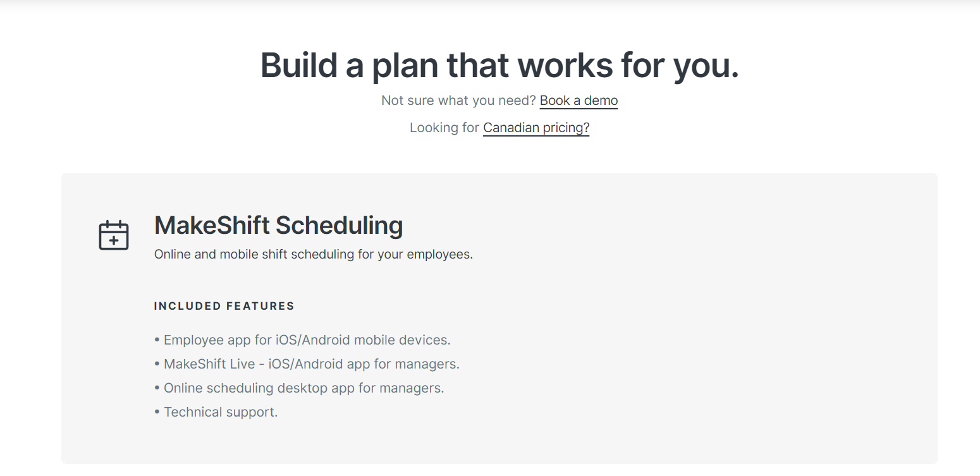This screenshot has width=980, height=476.
Task: Select the "Build a plan that works for you" headline
Action: (499, 64)
